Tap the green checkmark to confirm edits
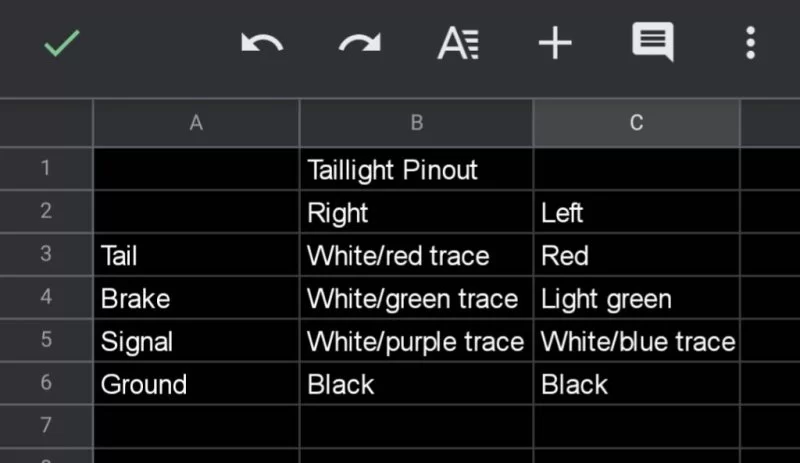 [x=61, y=44]
